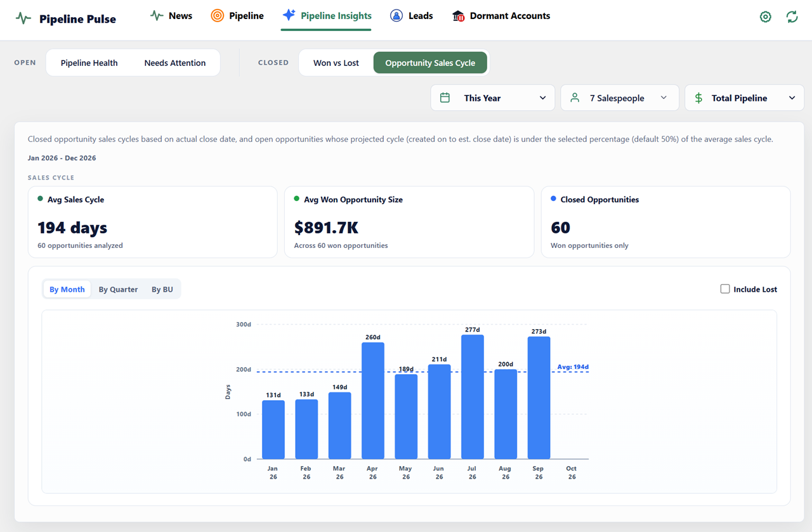
Task: Click the Sep 26 bar labeled 273d
Action: click(539, 398)
